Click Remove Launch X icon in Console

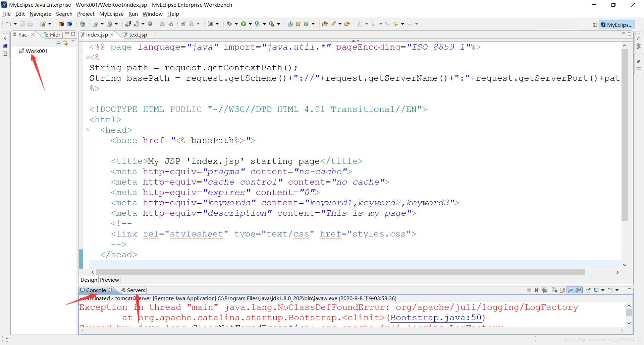(x=536, y=290)
